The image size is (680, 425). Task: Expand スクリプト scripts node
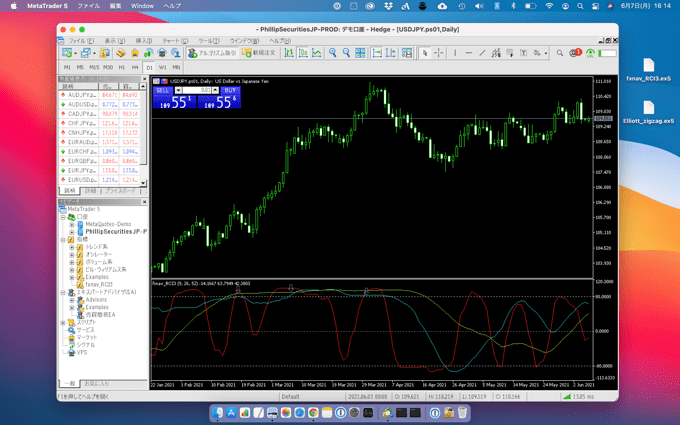click(63, 322)
